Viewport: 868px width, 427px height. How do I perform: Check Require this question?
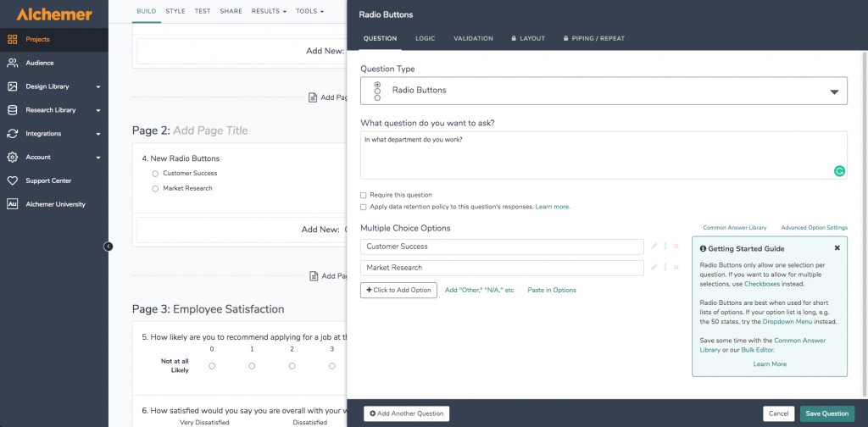[x=363, y=195]
